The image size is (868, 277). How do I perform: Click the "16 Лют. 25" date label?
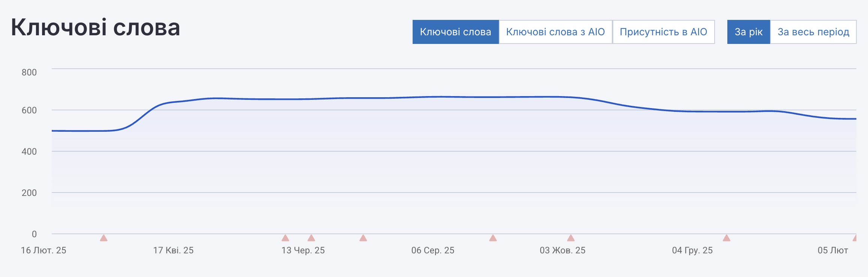tap(44, 250)
